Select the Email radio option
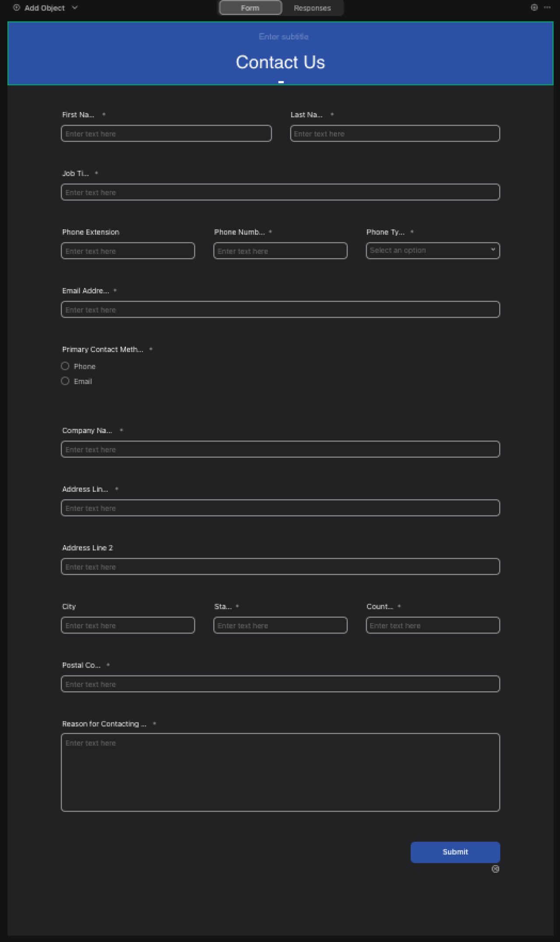The width and height of the screenshot is (560, 942). (x=65, y=381)
